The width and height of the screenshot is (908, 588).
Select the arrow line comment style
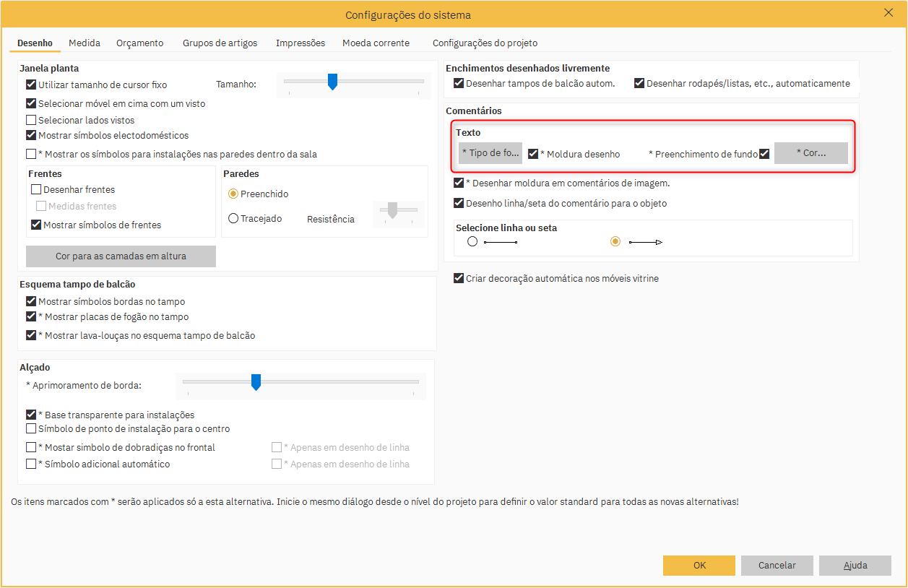coord(615,242)
